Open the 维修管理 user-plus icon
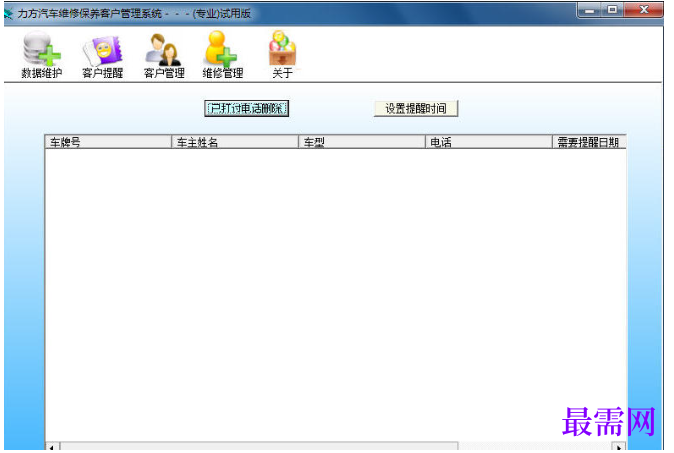The height and width of the screenshot is (453, 674). coord(223,55)
